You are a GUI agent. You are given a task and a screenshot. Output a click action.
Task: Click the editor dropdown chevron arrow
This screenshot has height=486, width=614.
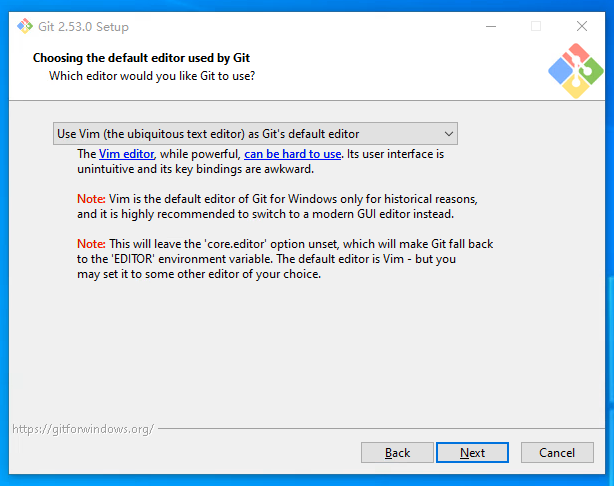(x=447, y=133)
